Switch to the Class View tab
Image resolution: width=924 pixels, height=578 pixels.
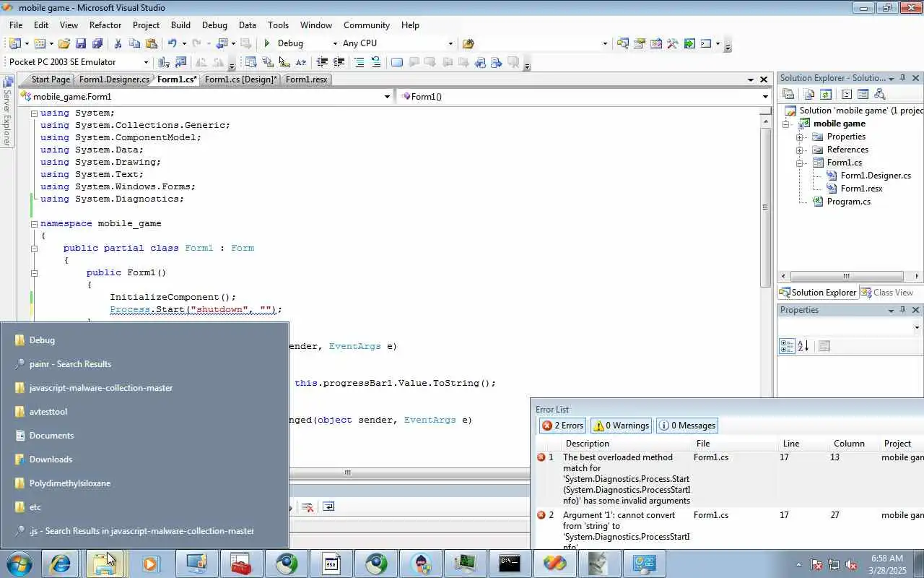point(887,293)
